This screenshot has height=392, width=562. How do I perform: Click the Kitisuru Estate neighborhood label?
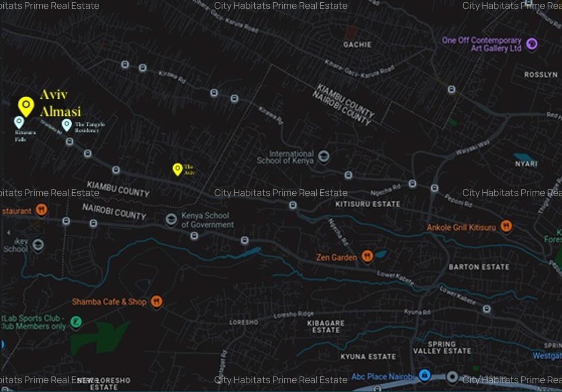(368, 204)
